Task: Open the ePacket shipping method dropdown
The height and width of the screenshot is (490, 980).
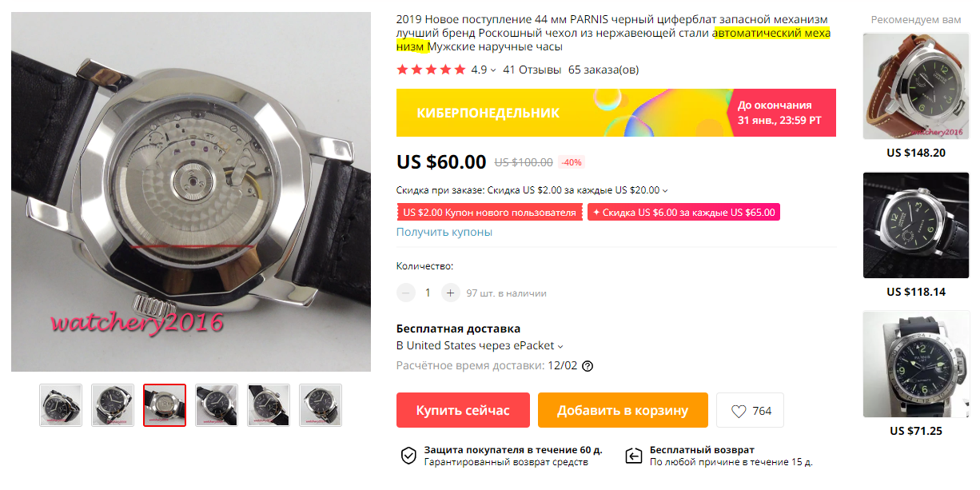Action: pos(560,347)
